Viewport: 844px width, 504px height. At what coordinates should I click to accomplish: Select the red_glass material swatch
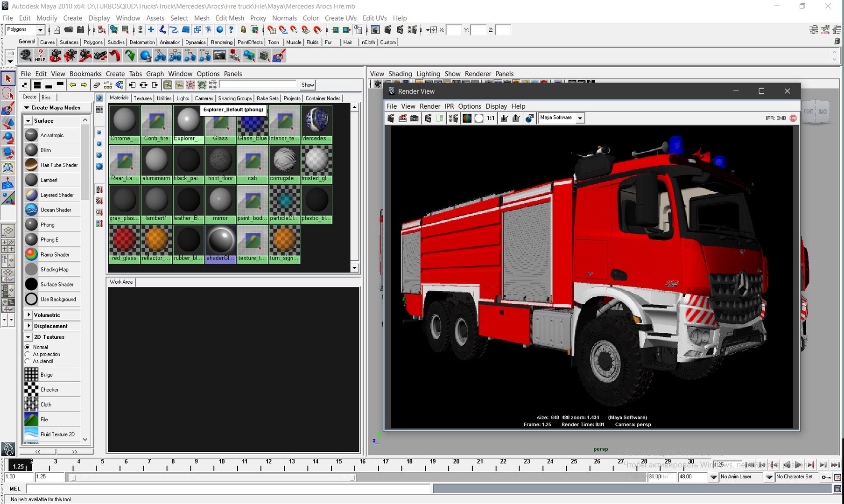coord(125,244)
